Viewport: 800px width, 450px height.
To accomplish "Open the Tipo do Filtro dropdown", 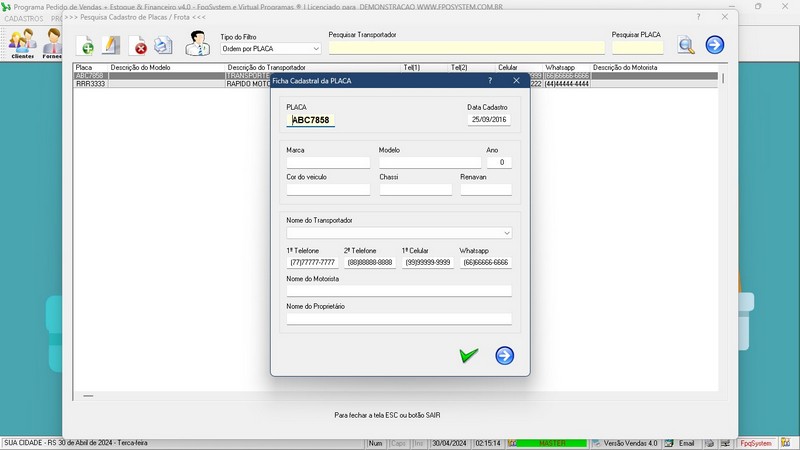I will [x=271, y=48].
